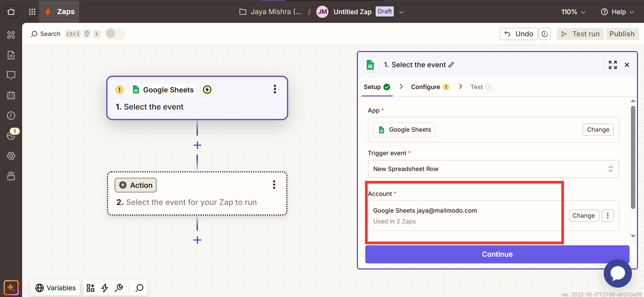Screen dimensions: 644x297
Task: Click the Publish button
Action: pyautogui.click(x=622, y=34)
